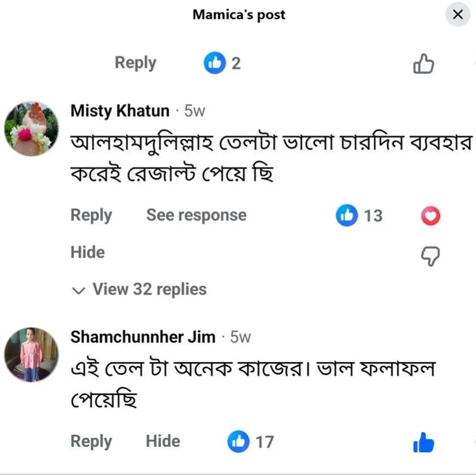Viewport: 476px width, 476px height.
Task: Close Mamica's post dialog
Action: [458, 15]
